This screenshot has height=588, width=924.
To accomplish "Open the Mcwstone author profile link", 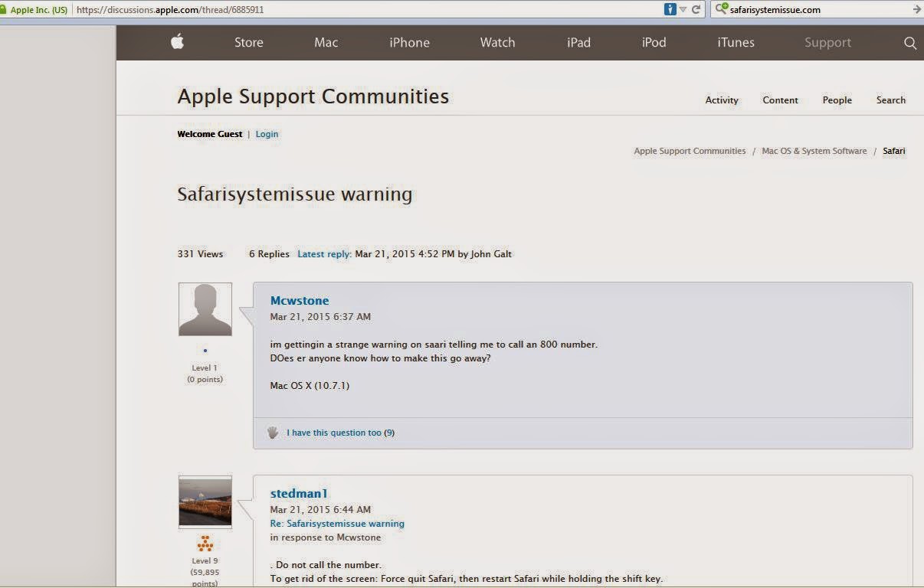I will (300, 301).
